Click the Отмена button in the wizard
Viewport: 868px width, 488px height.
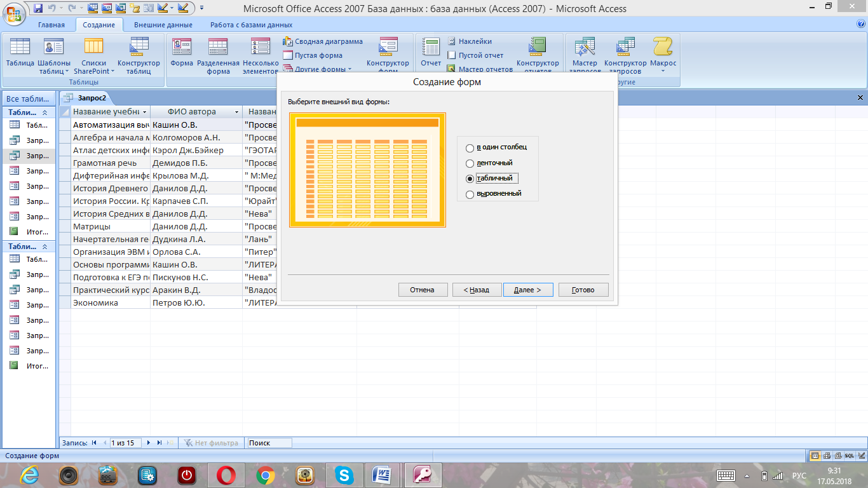click(x=423, y=290)
